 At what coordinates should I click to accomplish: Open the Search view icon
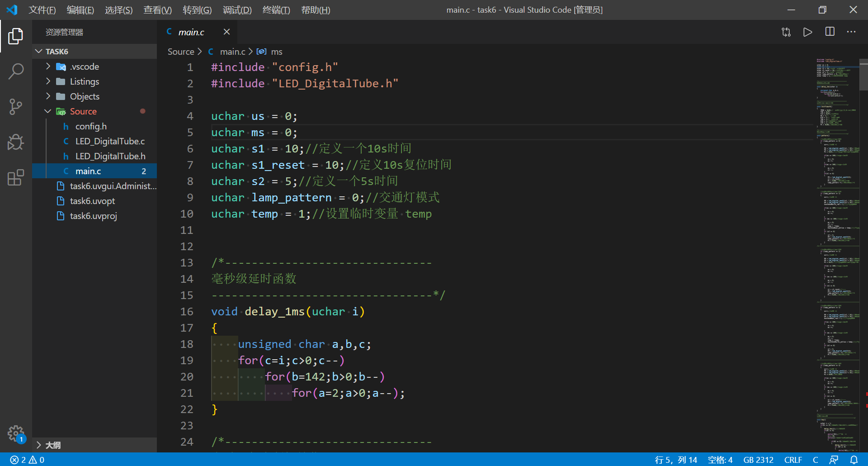click(16, 71)
